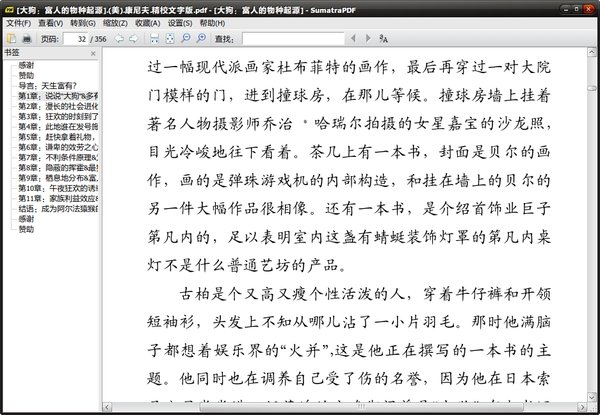Click the total page count "/ 356"
The height and width of the screenshot is (415, 600).
pos(98,39)
